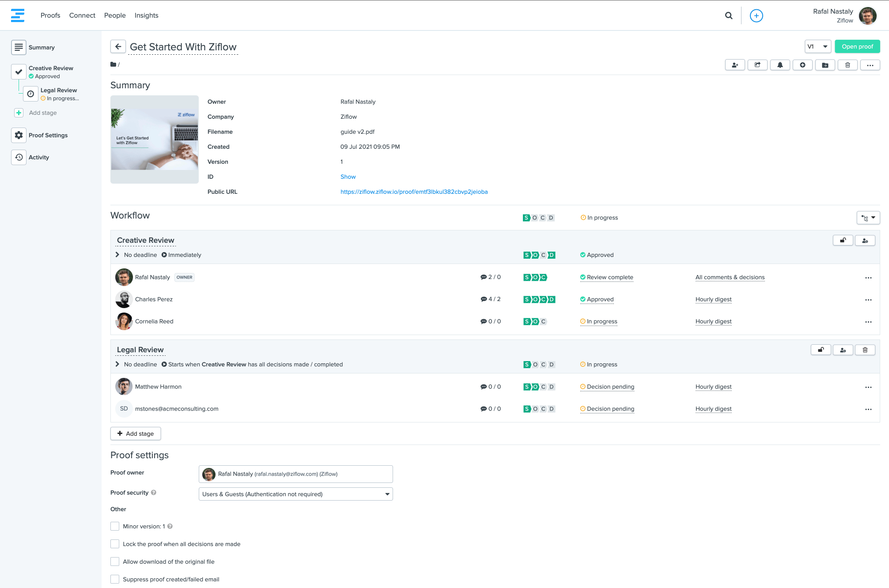
Task: Add a reviewer using the person-plus icon
Action: pos(735,65)
